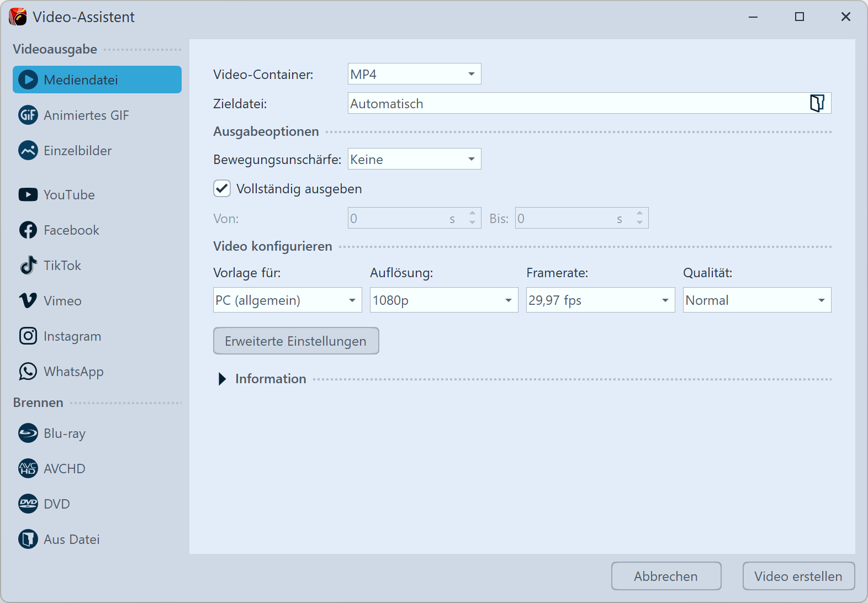Choose the TikTok output icon
The image size is (868, 603).
click(x=28, y=266)
